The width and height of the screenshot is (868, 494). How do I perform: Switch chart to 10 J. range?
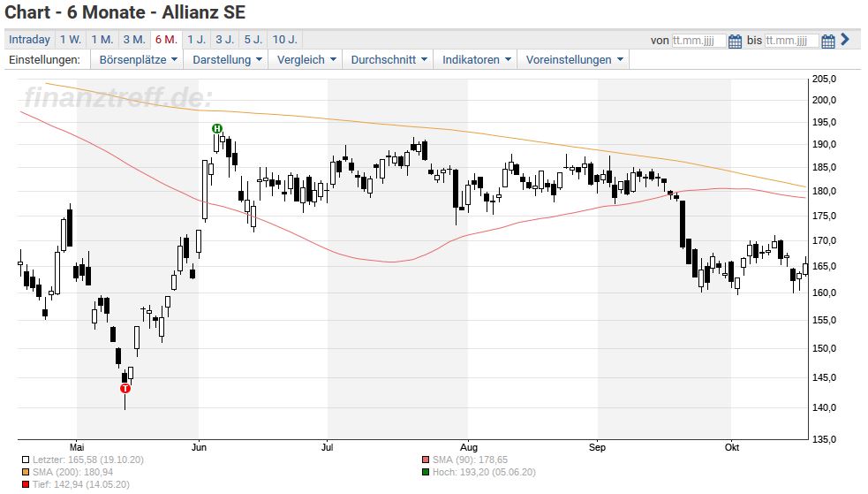point(284,39)
